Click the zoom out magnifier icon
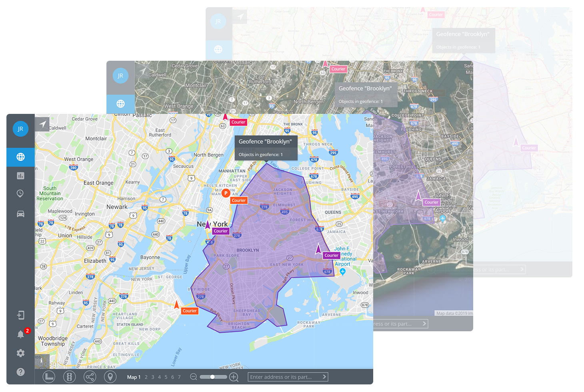 pyautogui.click(x=194, y=377)
